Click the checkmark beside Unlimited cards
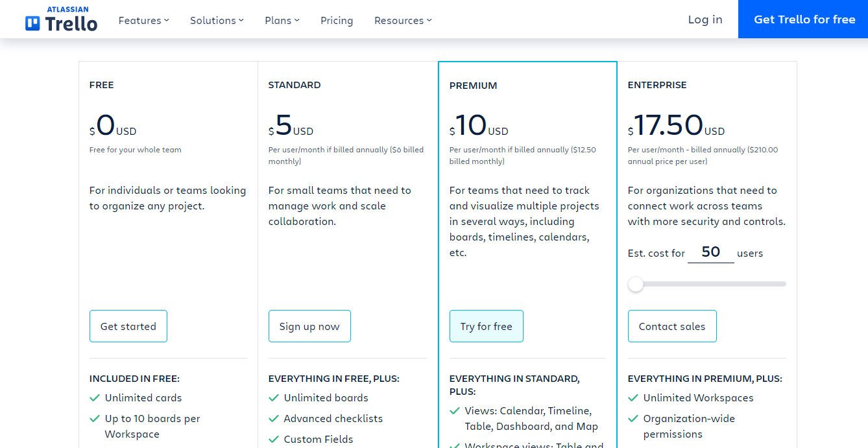 (95, 397)
